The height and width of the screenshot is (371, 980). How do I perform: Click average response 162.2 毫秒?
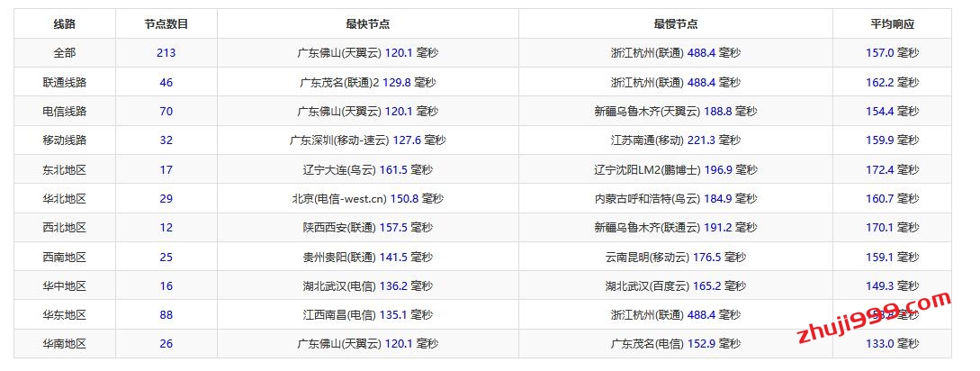point(893,83)
